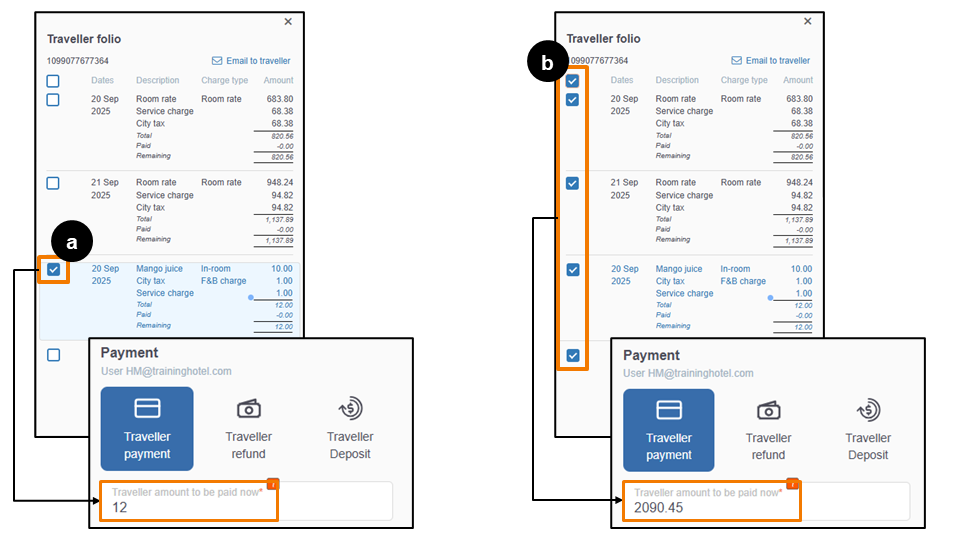The image size is (960, 540).
Task: Select Traveller payment in right Payment panel
Action: tap(669, 430)
